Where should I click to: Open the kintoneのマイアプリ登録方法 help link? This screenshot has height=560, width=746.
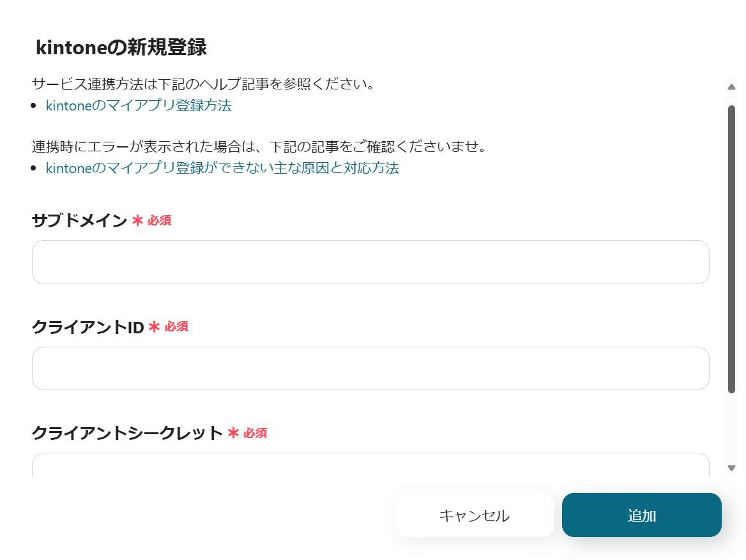[x=139, y=106]
